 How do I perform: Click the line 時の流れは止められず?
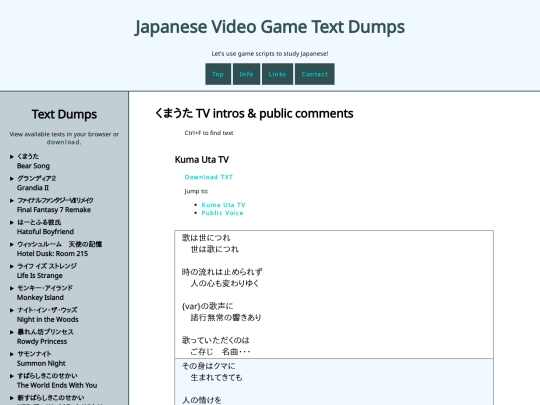click(222, 272)
